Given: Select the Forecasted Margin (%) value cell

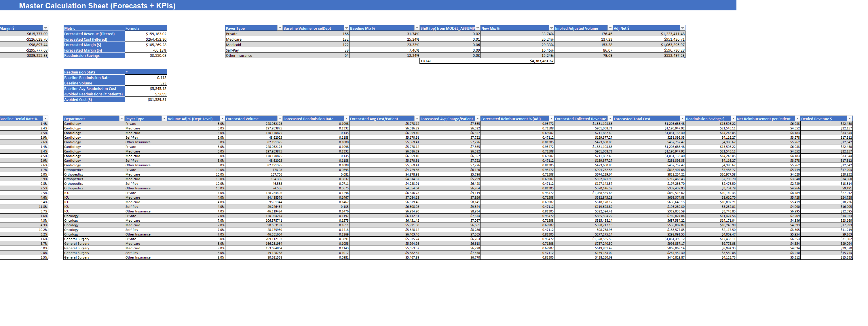Looking at the screenshot, I should pyautogui.click(x=146, y=50).
